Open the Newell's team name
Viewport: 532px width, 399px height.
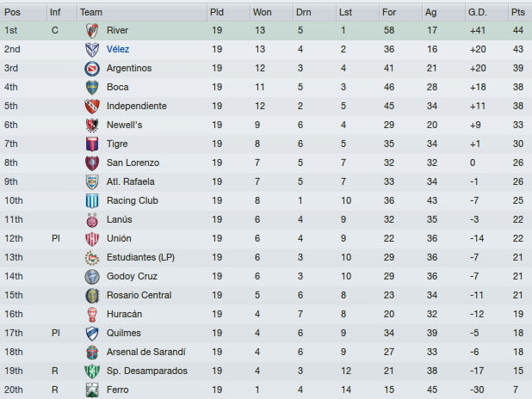point(124,125)
